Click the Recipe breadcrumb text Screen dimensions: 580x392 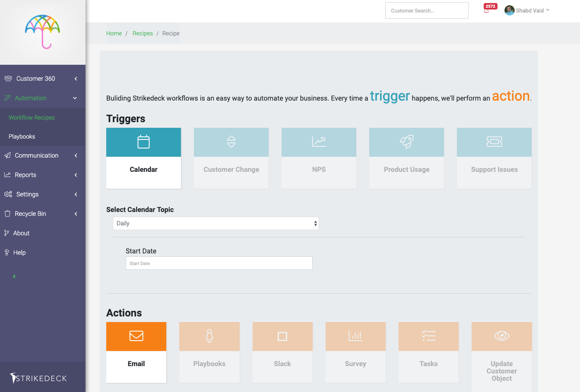[x=171, y=33]
